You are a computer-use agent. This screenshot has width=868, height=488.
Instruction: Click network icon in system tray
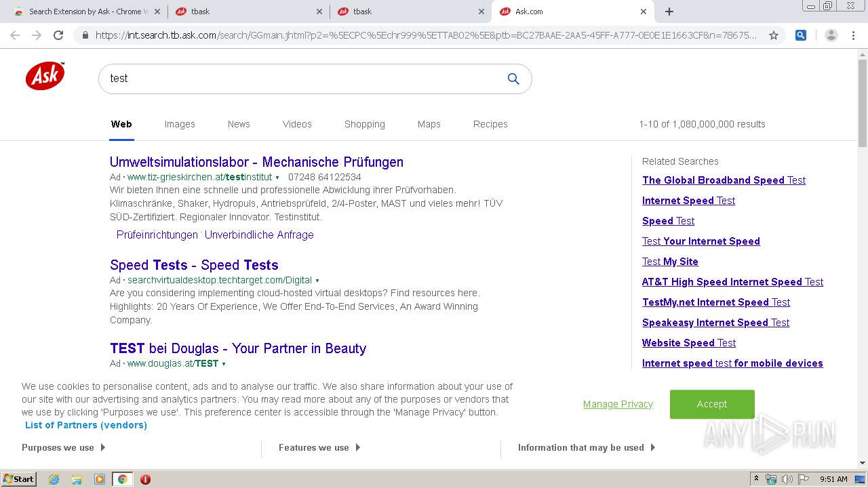coord(771,479)
